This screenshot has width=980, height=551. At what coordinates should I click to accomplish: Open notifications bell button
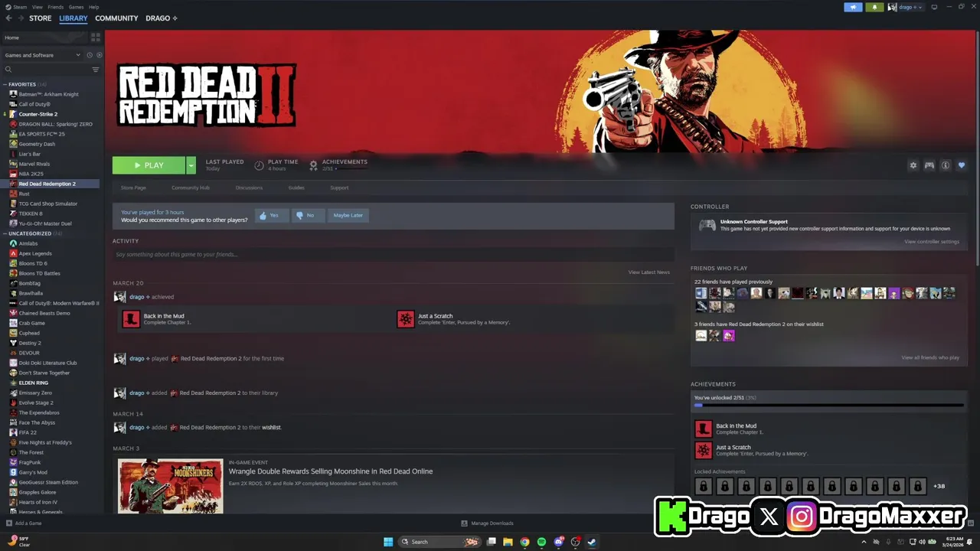(x=874, y=7)
